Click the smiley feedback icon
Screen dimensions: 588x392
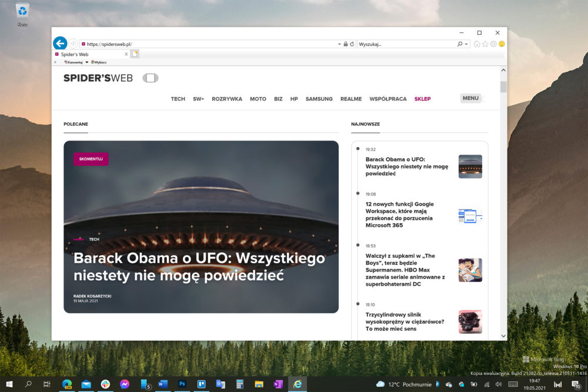pos(502,44)
